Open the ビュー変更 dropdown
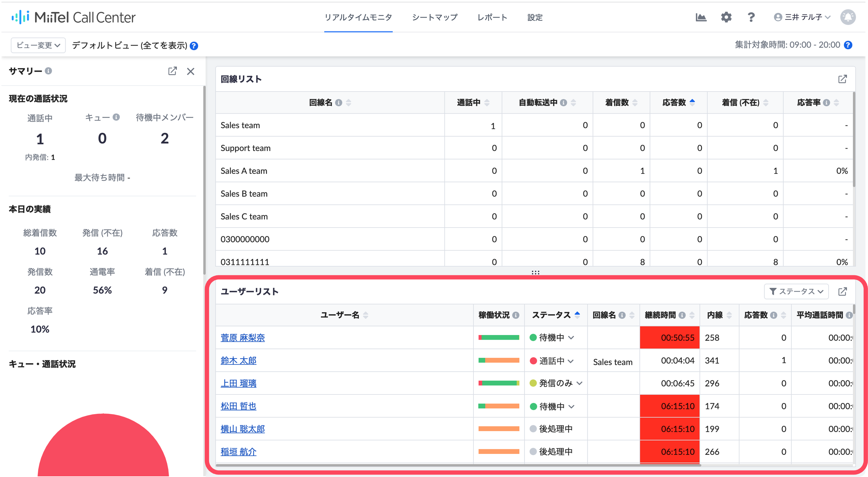Image resolution: width=868 pixels, height=477 pixels. (x=38, y=45)
